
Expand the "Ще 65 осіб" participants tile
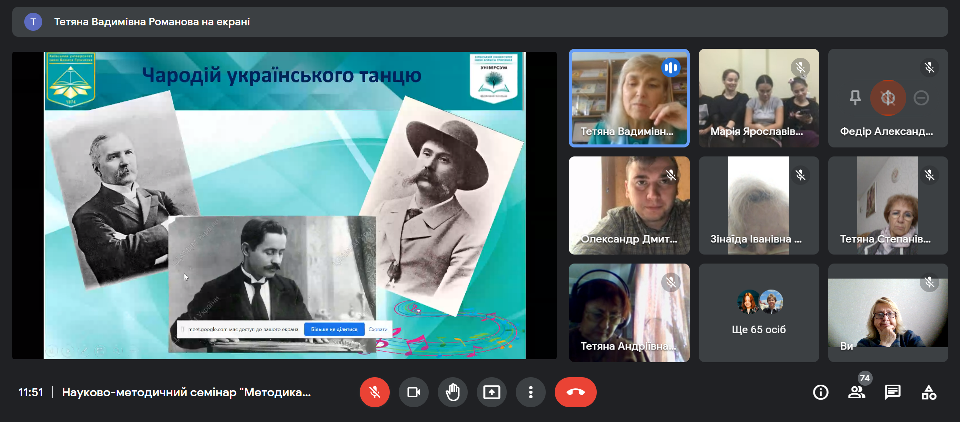tap(759, 313)
